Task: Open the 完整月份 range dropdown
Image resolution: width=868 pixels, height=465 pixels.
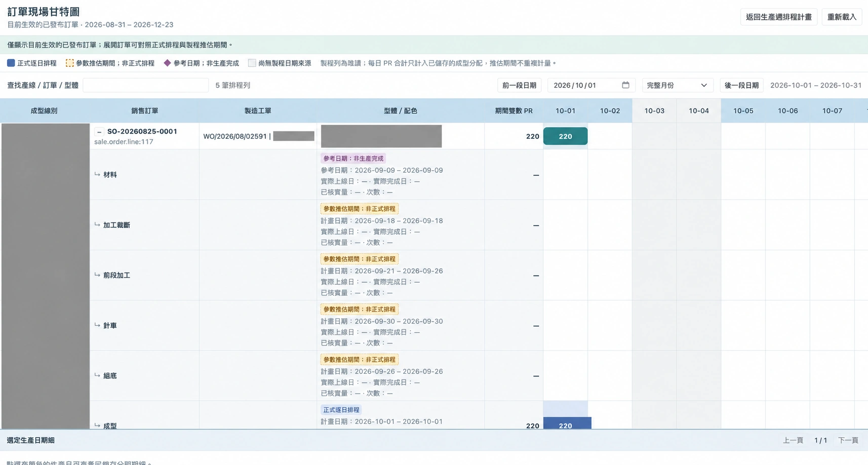Action: [677, 85]
